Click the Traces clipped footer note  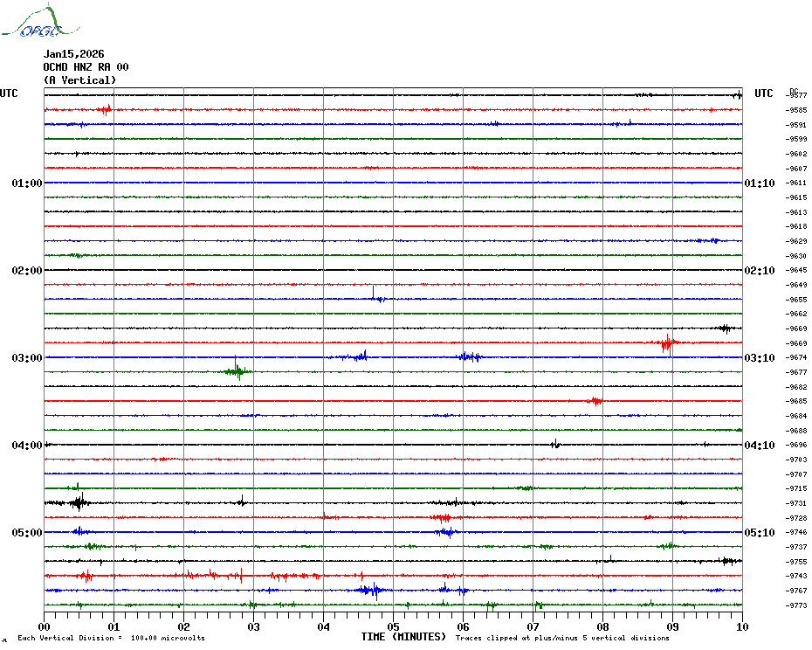click(x=562, y=639)
